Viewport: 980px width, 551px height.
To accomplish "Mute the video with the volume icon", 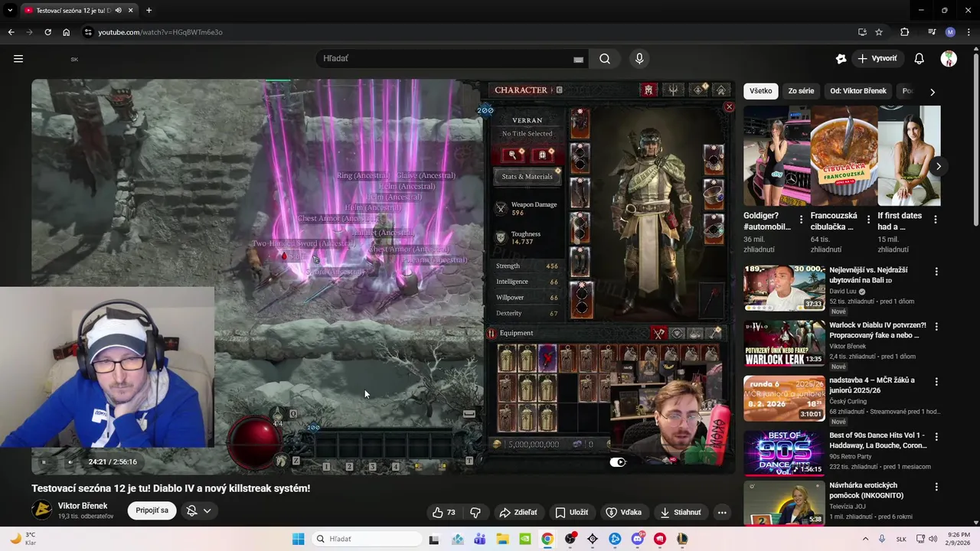I will tap(70, 461).
